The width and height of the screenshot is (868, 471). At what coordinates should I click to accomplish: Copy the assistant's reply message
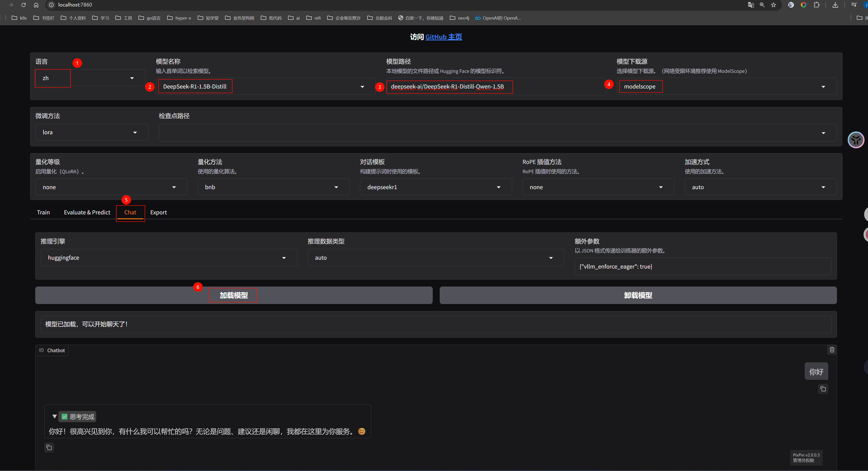point(49,447)
